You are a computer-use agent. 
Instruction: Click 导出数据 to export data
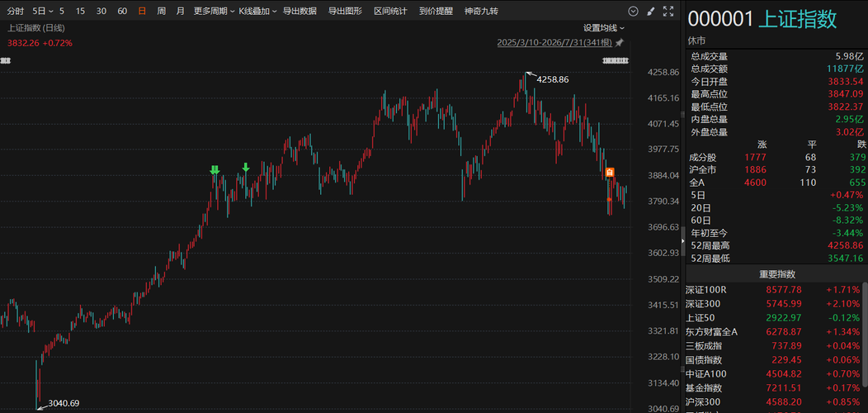pyautogui.click(x=300, y=11)
